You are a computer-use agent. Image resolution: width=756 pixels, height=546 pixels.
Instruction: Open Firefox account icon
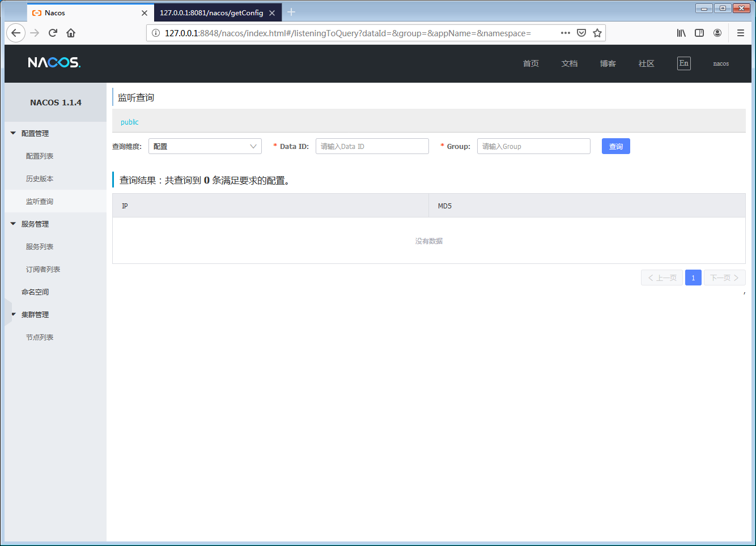click(717, 33)
